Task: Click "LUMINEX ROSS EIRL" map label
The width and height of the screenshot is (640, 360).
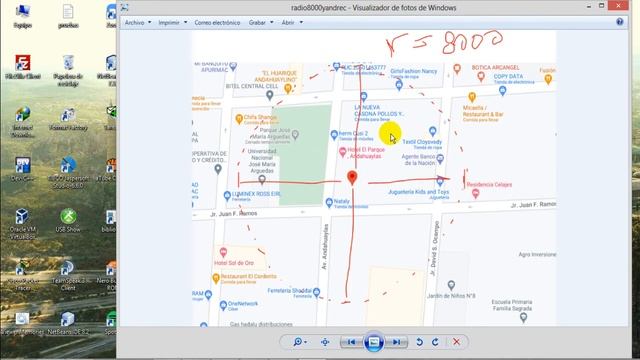Action: pyautogui.click(x=256, y=194)
